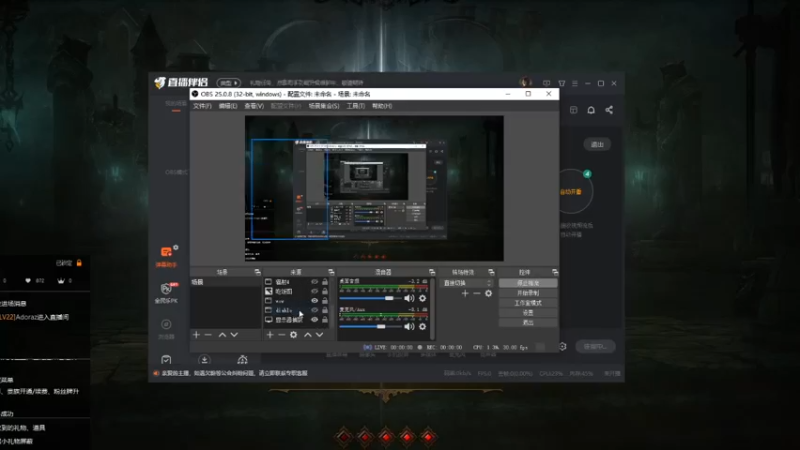Open notifications bell in 直播伴侣 window
The width and height of the screenshot is (800, 450).
pyautogui.click(x=591, y=110)
